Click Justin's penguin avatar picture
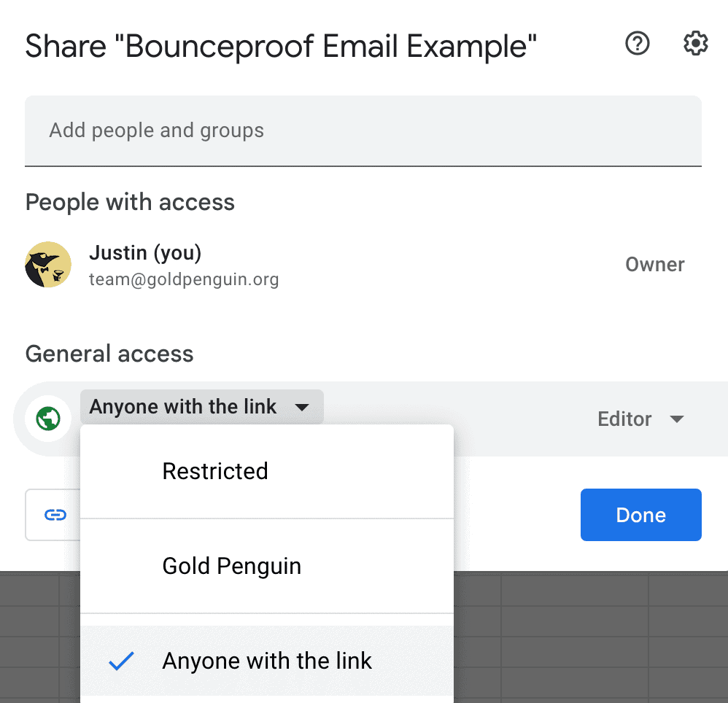The image size is (728, 703). (x=48, y=265)
